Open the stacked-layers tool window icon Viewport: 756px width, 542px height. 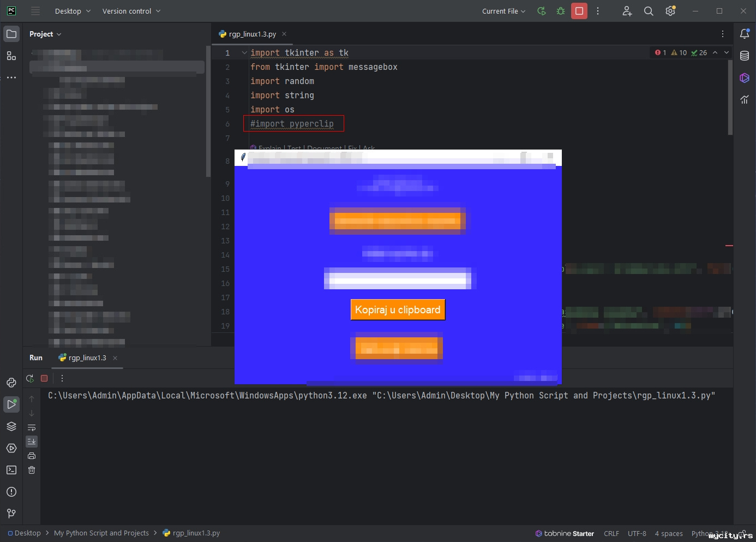[x=11, y=426]
